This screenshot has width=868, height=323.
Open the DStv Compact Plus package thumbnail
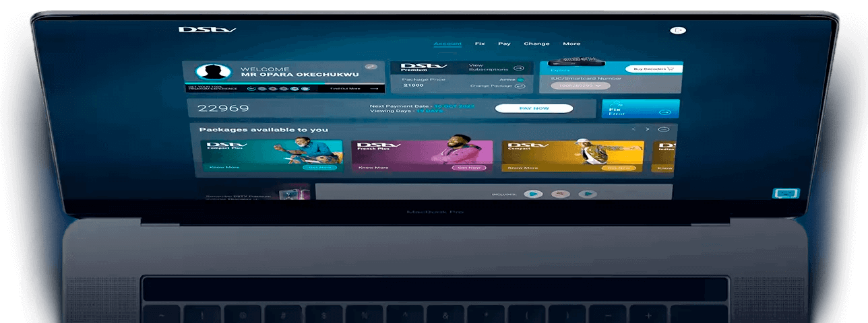[x=272, y=156]
